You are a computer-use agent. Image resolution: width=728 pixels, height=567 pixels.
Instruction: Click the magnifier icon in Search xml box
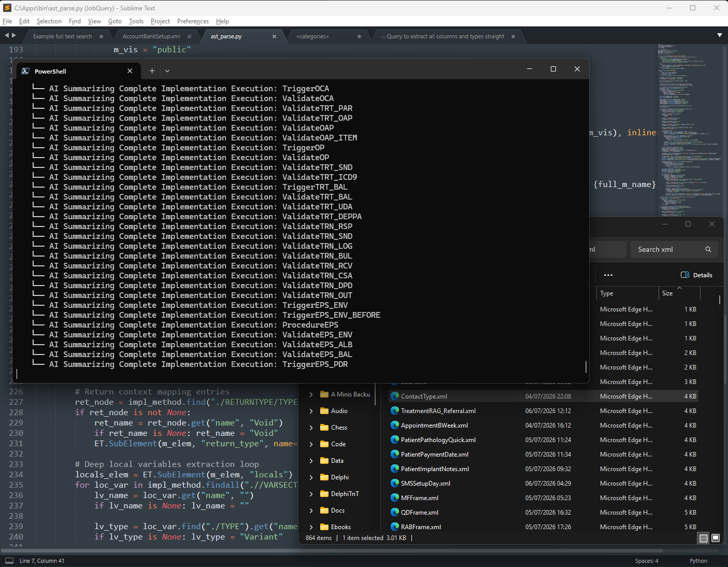(x=708, y=249)
